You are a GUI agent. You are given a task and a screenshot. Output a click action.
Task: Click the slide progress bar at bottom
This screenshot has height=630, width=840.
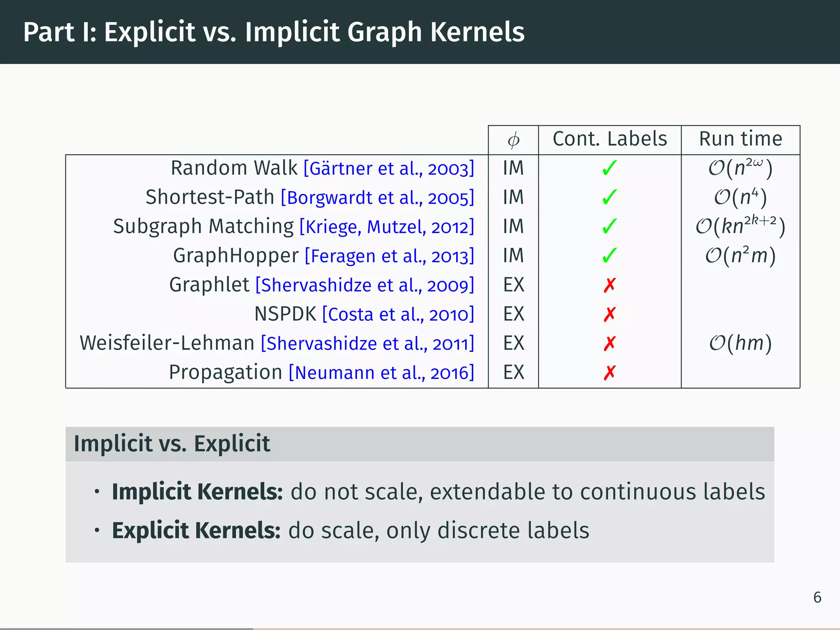click(x=420, y=628)
